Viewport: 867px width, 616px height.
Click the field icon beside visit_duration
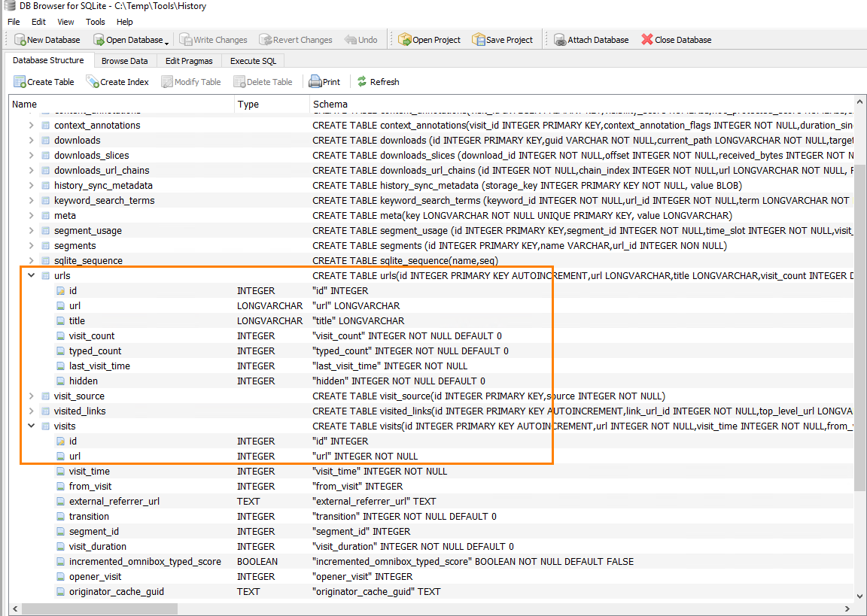(61, 546)
